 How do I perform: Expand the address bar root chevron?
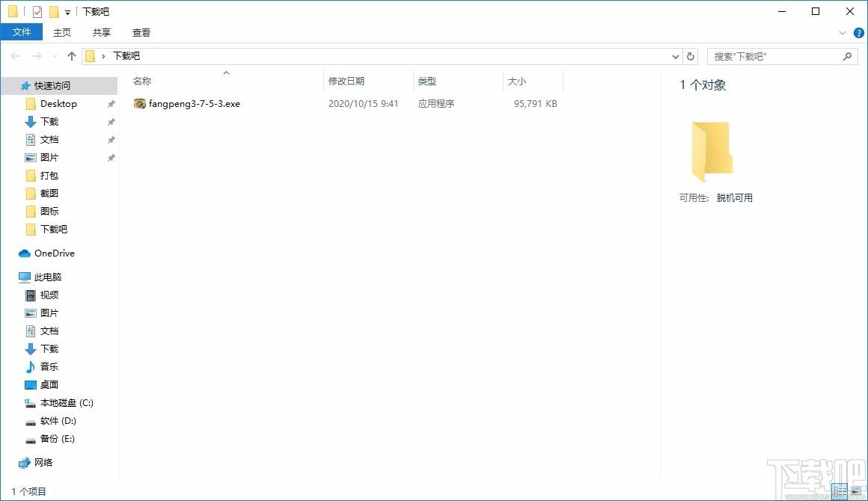[103, 56]
